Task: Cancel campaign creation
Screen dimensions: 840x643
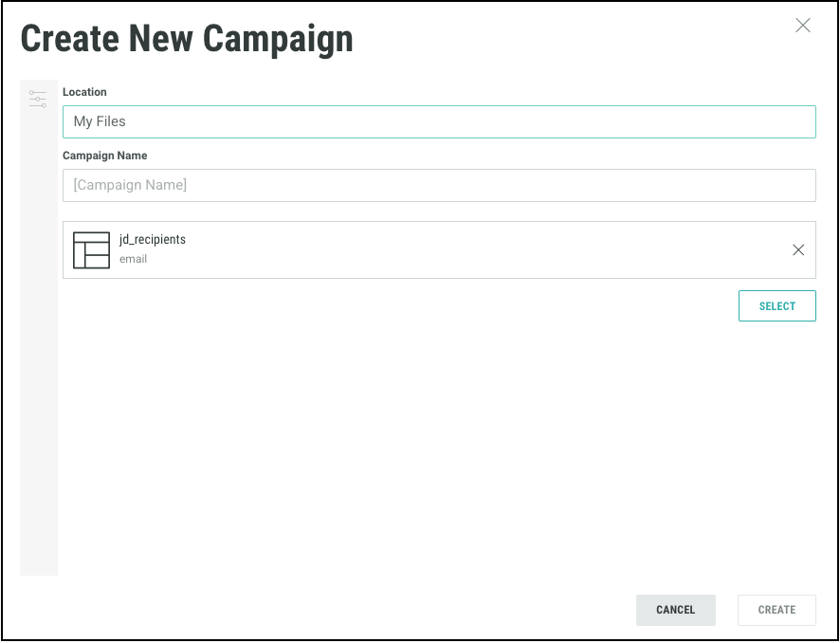Action: [x=675, y=610]
